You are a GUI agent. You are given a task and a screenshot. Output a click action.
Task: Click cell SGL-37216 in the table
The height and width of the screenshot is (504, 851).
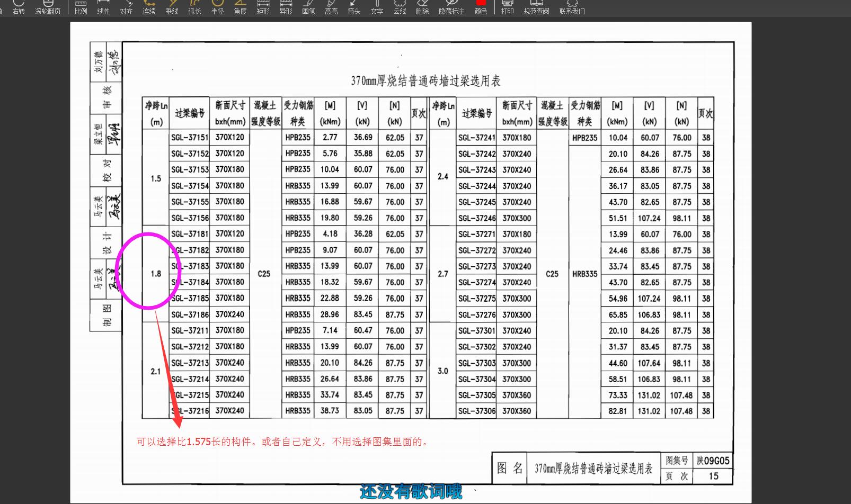pos(190,411)
